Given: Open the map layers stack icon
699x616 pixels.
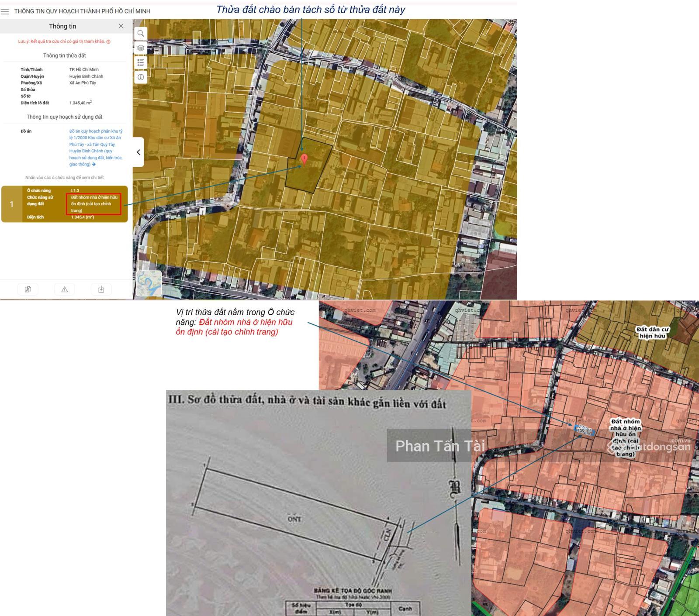Looking at the screenshot, I should [141, 48].
